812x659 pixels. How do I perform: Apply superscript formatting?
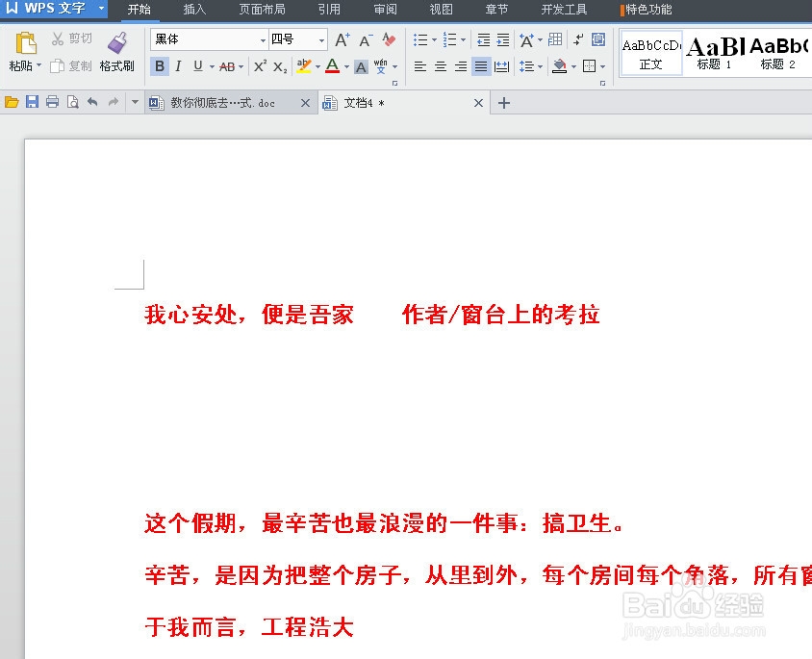click(x=260, y=66)
